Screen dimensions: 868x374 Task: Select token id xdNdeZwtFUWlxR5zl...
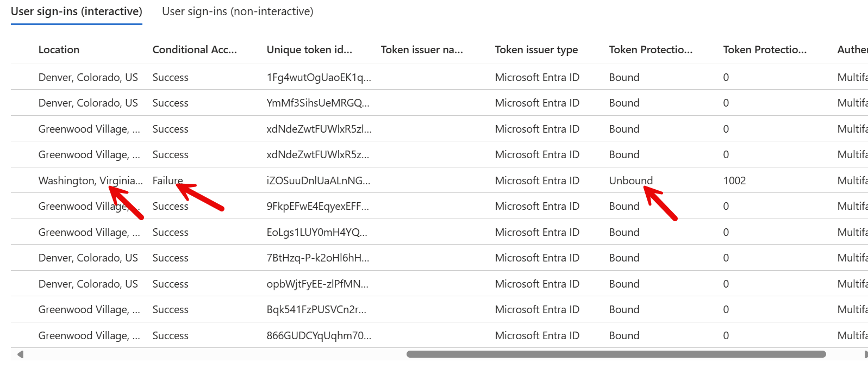pos(319,129)
